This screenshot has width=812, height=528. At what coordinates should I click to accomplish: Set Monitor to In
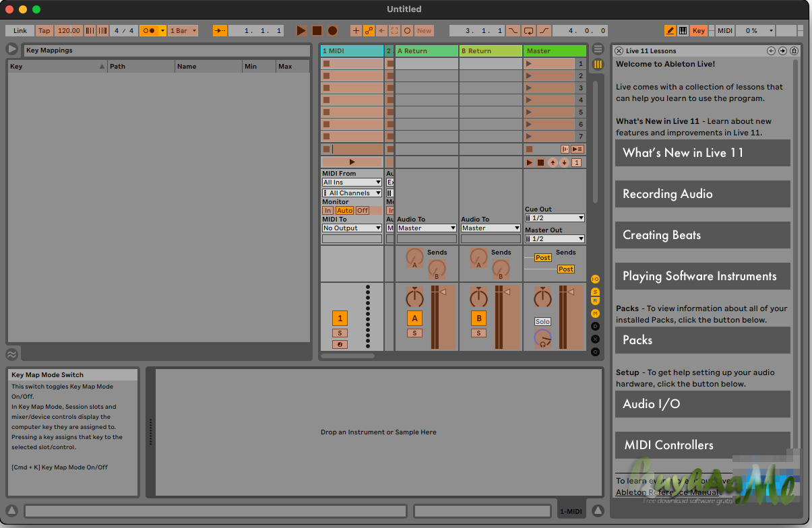(x=328, y=211)
